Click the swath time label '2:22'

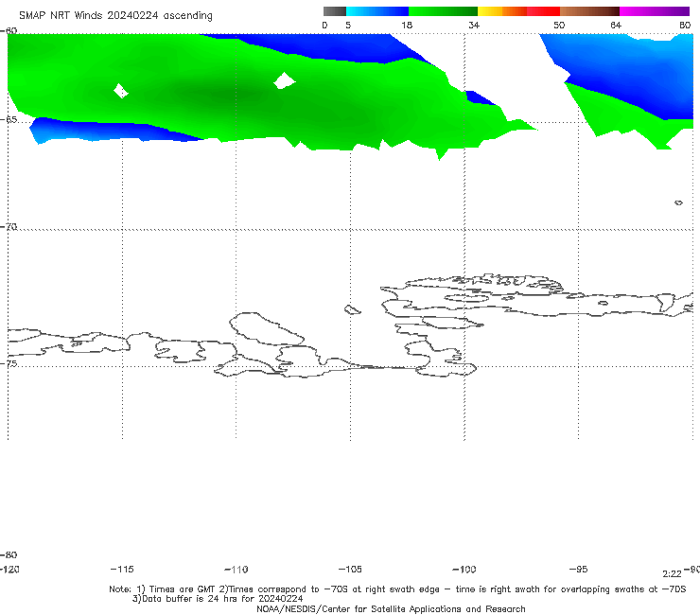(672, 574)
